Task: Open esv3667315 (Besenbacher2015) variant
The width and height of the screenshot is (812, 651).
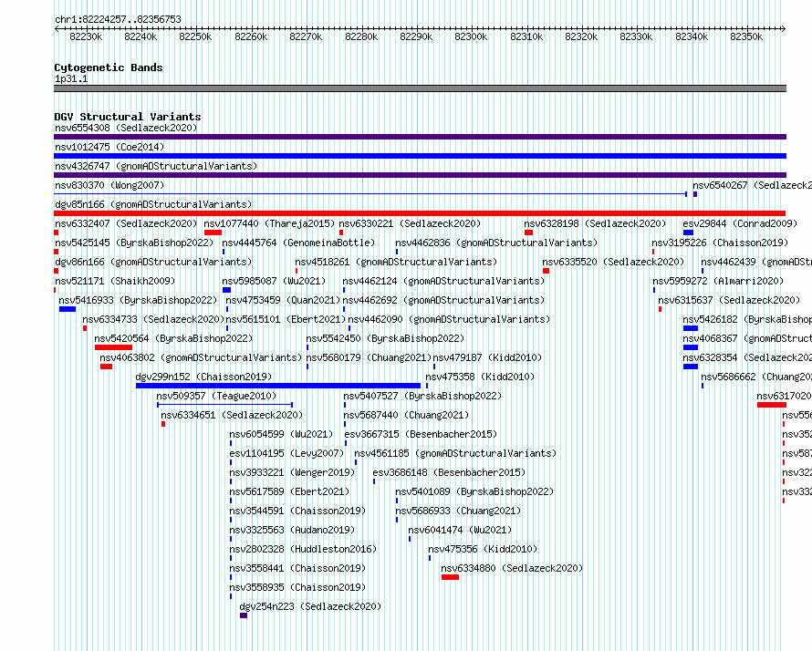Action: point(421,434)
